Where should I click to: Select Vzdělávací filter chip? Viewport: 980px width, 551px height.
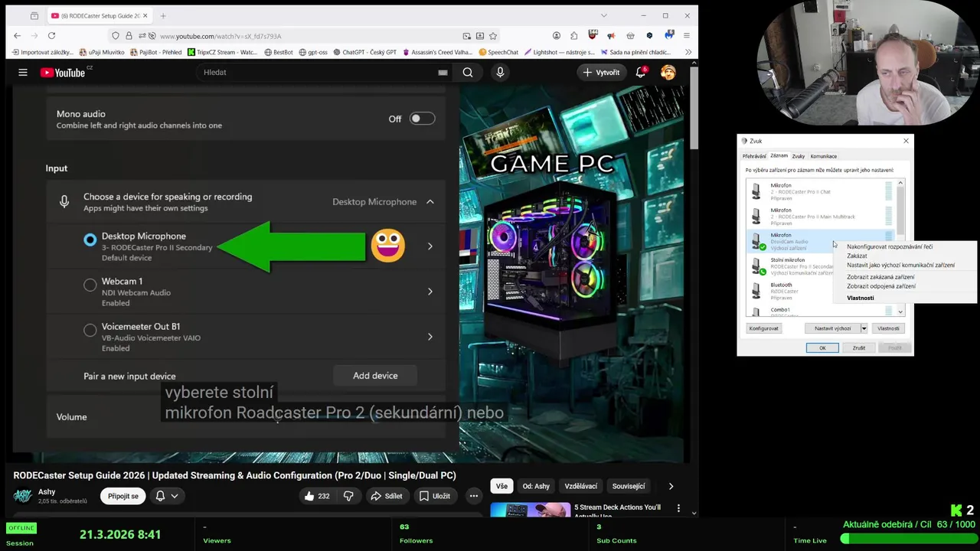point(581,486)
